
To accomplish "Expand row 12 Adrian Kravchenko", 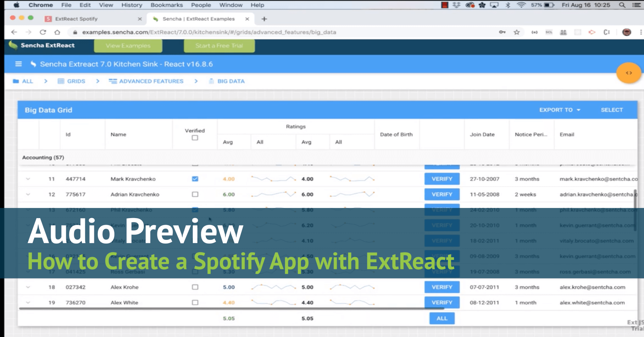I will click(x=28, y=194).
